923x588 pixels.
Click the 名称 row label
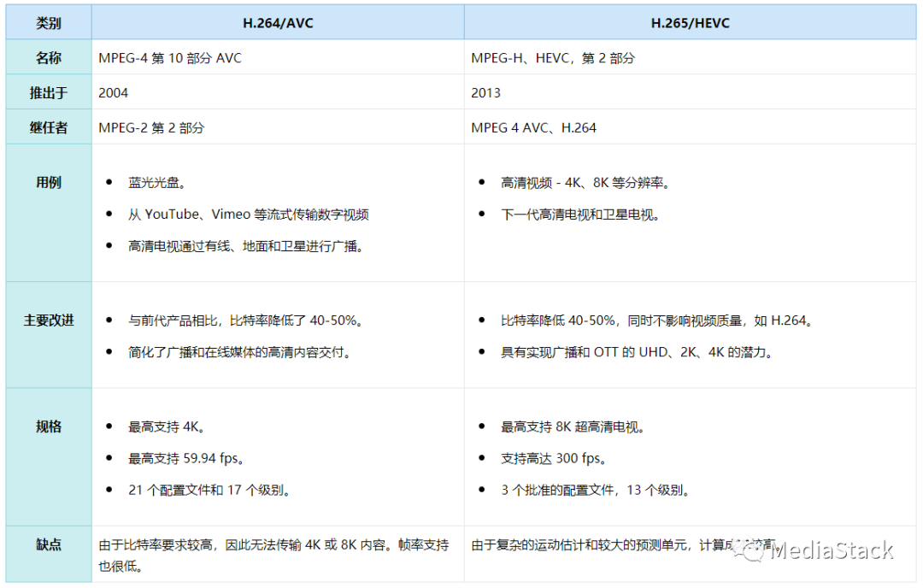point(49,58)
